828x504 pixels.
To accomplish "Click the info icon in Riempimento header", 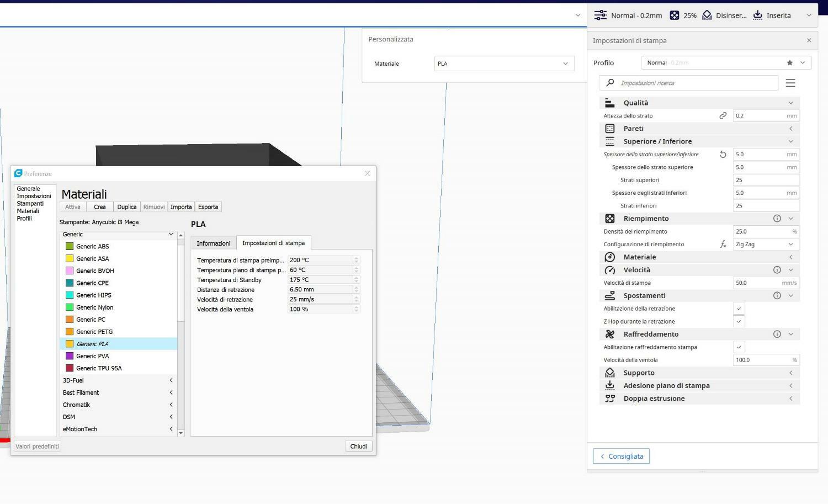I will click(777, 219).
